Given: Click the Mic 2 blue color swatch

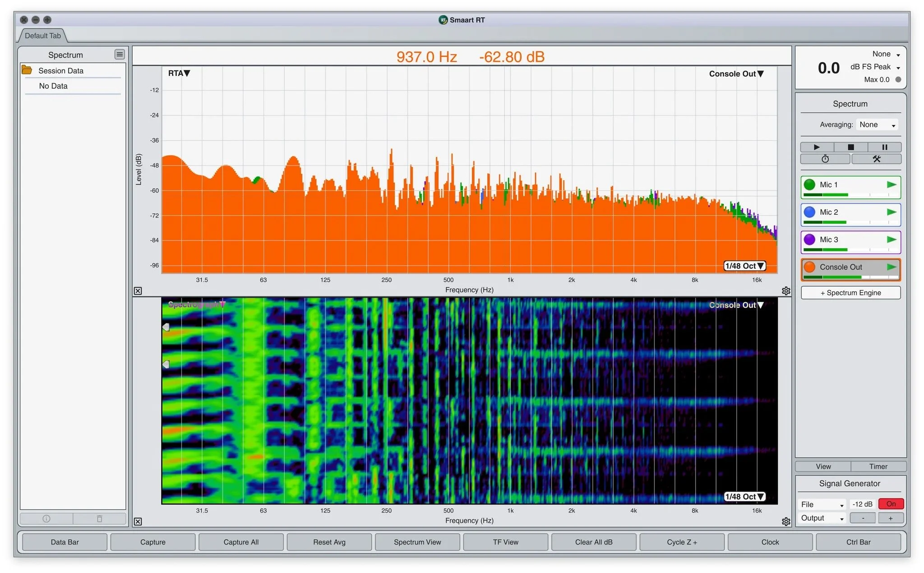Looking at the screenshot, I should point(809,212).
